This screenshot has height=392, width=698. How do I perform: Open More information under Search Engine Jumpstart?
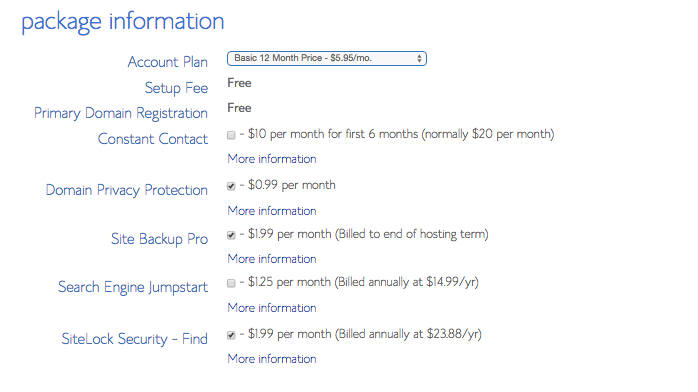(x=272, y=308)
